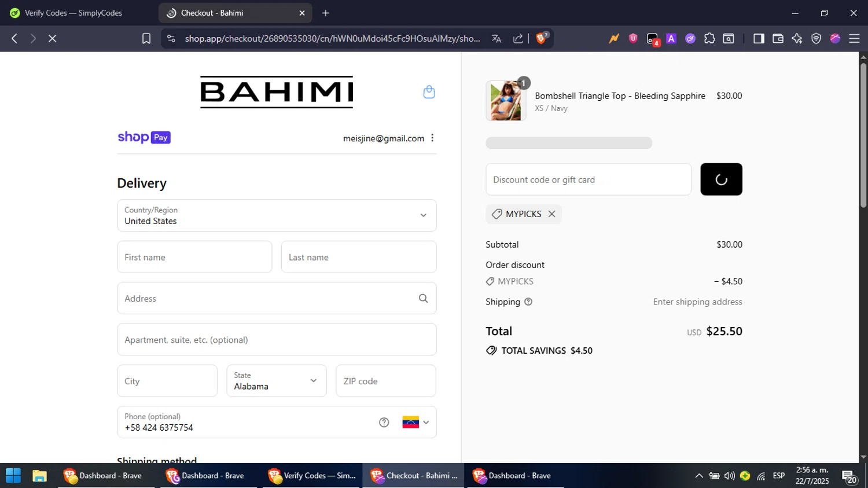The width and height of the screenshot is (868, 488).
Task: Click the ZIP code field
Action: (x=386, y=381)
